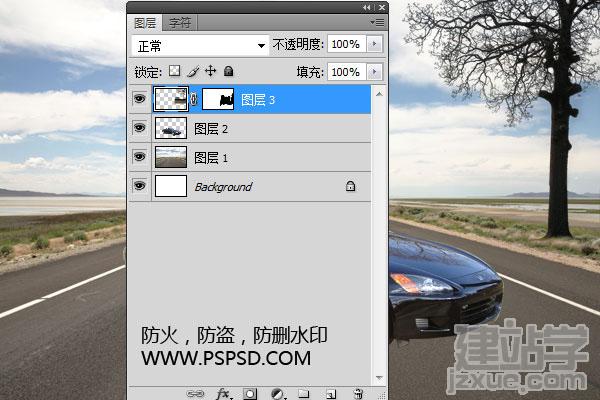Open the layers panel flyout menu

[x=377, y=23]
